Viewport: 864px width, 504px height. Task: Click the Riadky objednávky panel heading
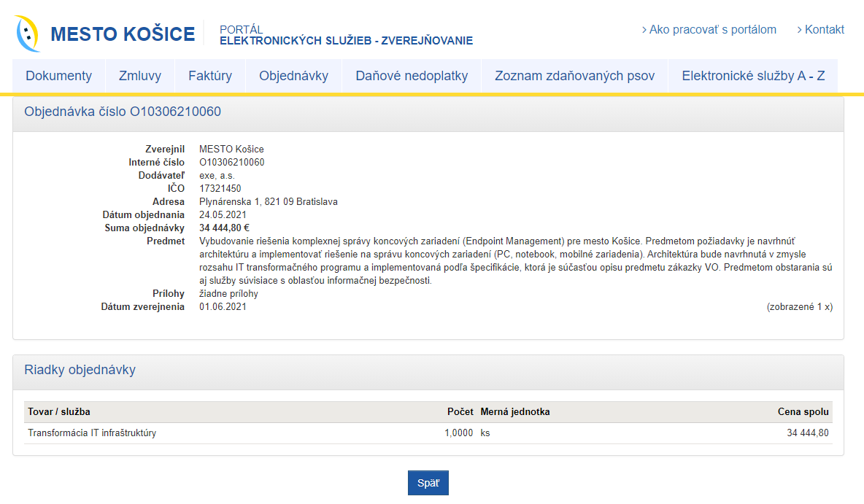click(x=80, y=370)
